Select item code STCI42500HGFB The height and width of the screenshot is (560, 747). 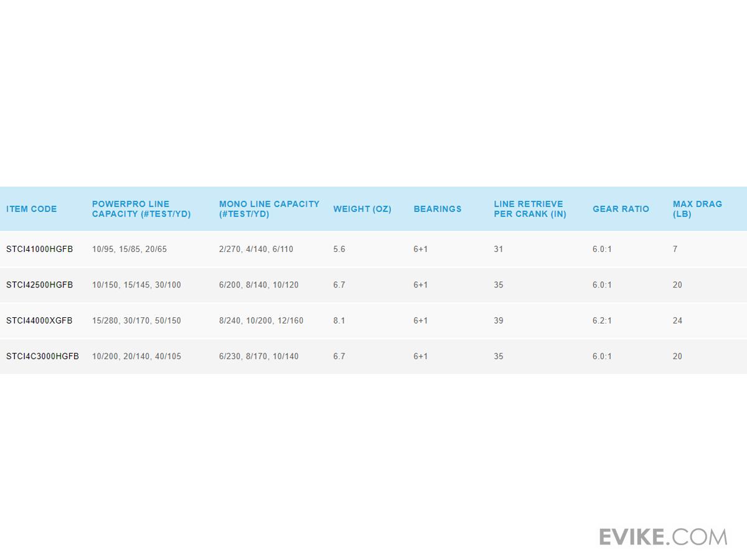pos(40,285)
